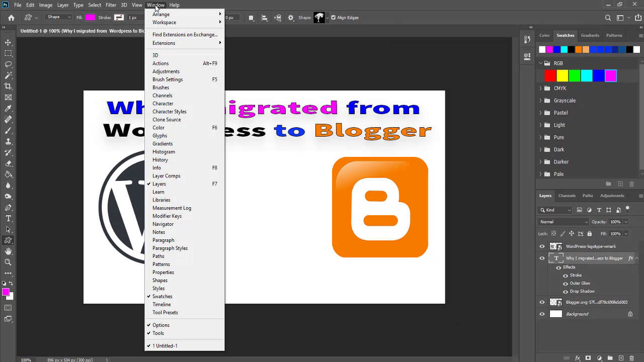Select the Crop tool
The image size is (644, 362).
[8, 86]
